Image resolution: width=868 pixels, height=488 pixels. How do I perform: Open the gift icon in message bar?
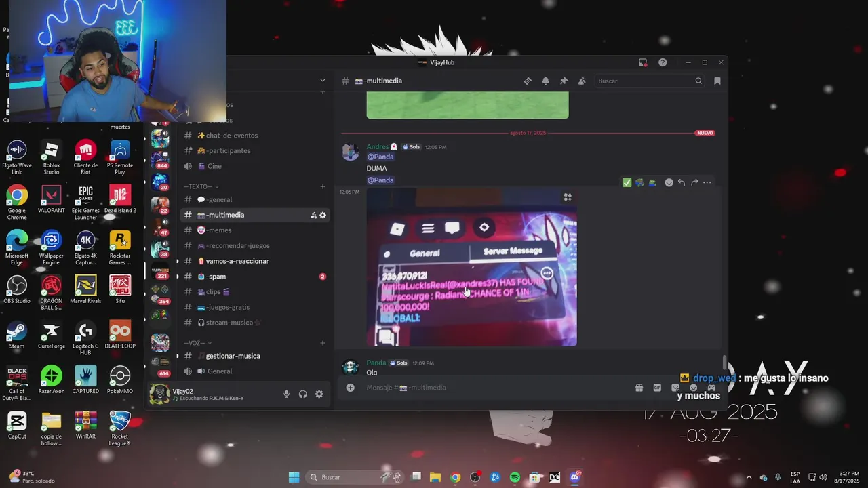coord(639,388)
